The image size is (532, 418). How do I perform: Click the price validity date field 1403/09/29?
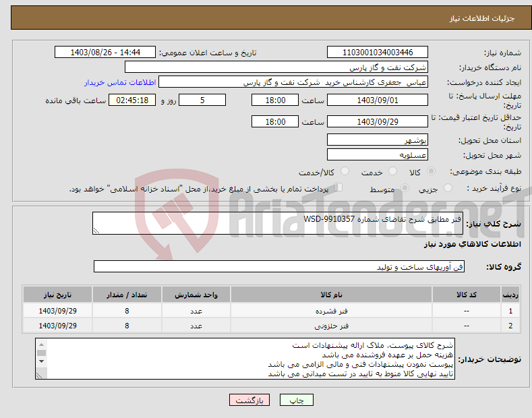coord(378,121)
